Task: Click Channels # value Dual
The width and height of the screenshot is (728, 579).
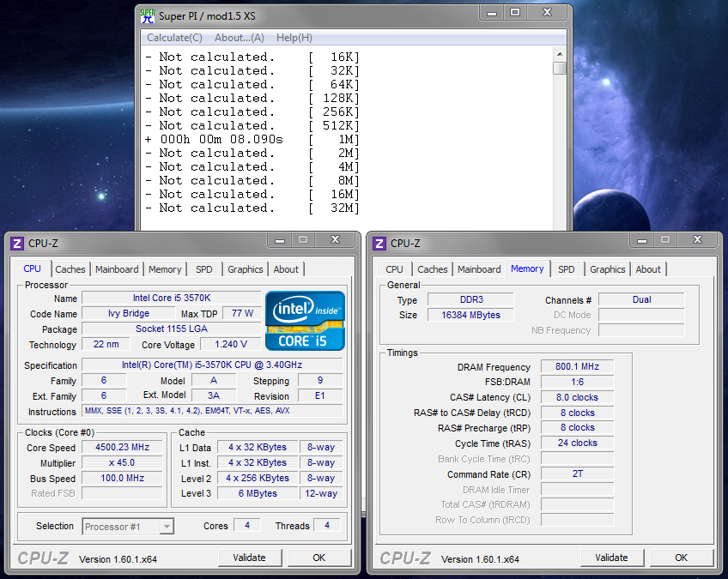Action: click(x=641, y=299)
